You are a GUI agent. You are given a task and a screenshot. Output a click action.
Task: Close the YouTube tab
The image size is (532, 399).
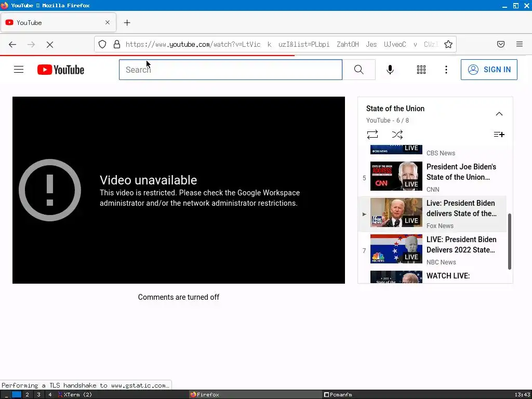click(x=108, y=22)
